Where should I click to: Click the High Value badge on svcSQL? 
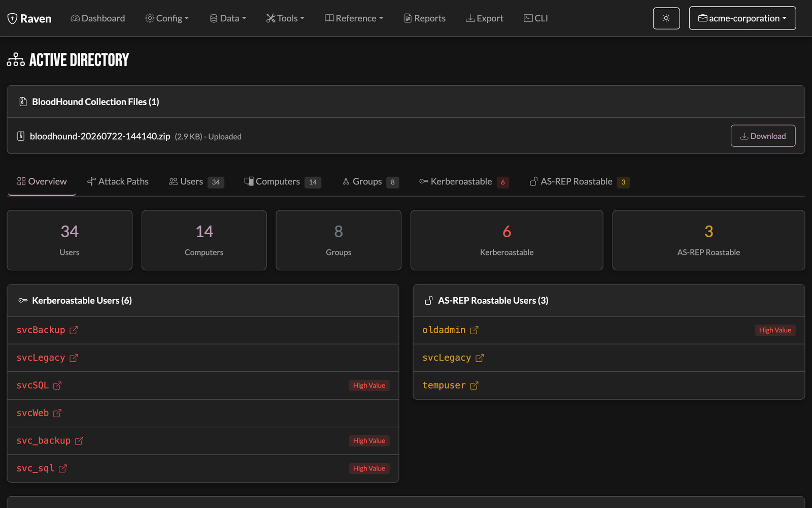[x=369, y=386]
